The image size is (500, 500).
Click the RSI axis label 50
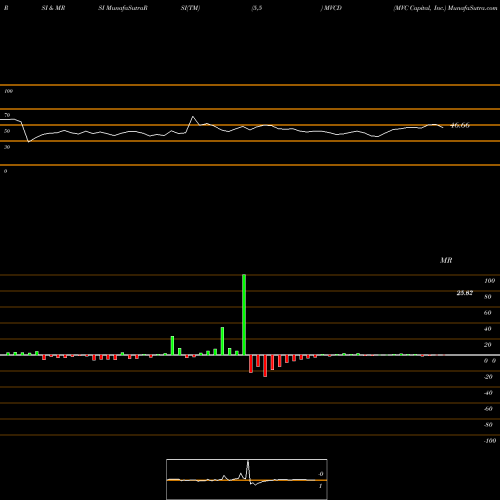pos(7,131)
